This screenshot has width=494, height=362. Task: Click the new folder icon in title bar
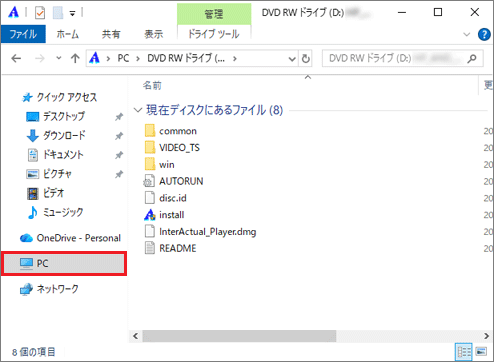pos(58,13)
